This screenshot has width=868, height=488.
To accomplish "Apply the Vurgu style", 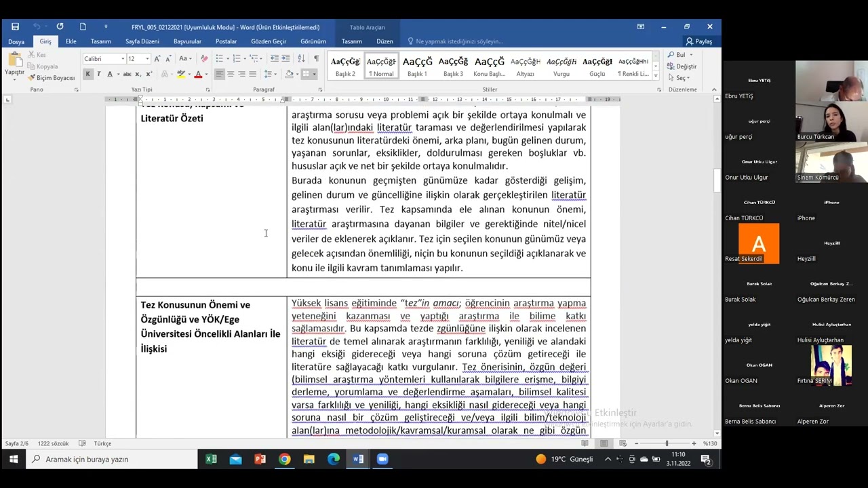I will (561, 66).
